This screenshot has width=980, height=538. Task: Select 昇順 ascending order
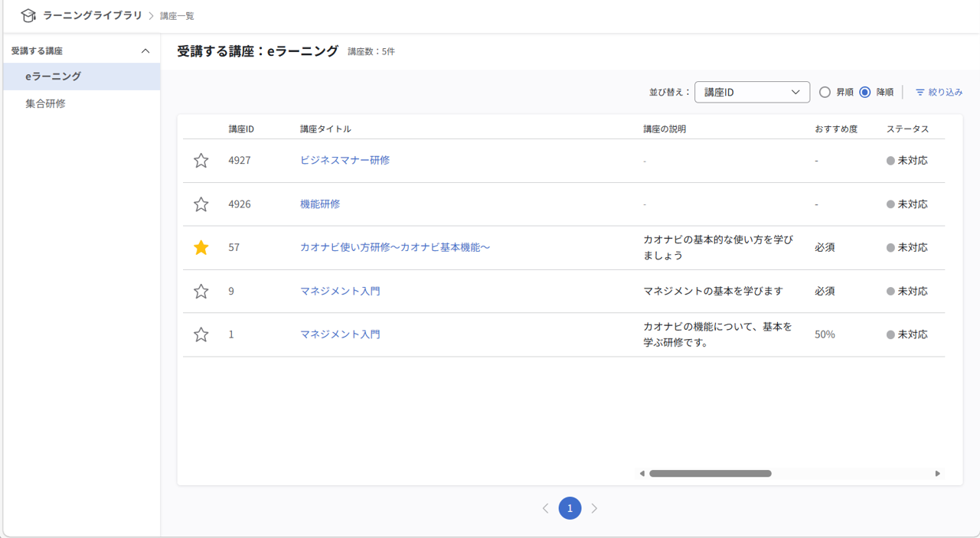pyautogui.click(x=825, y=92)
